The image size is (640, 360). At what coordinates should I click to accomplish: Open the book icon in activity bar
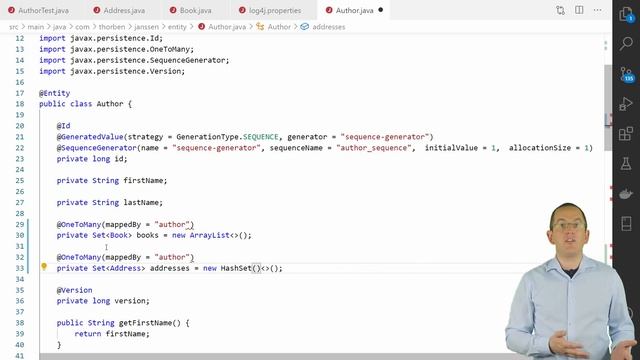626,224
